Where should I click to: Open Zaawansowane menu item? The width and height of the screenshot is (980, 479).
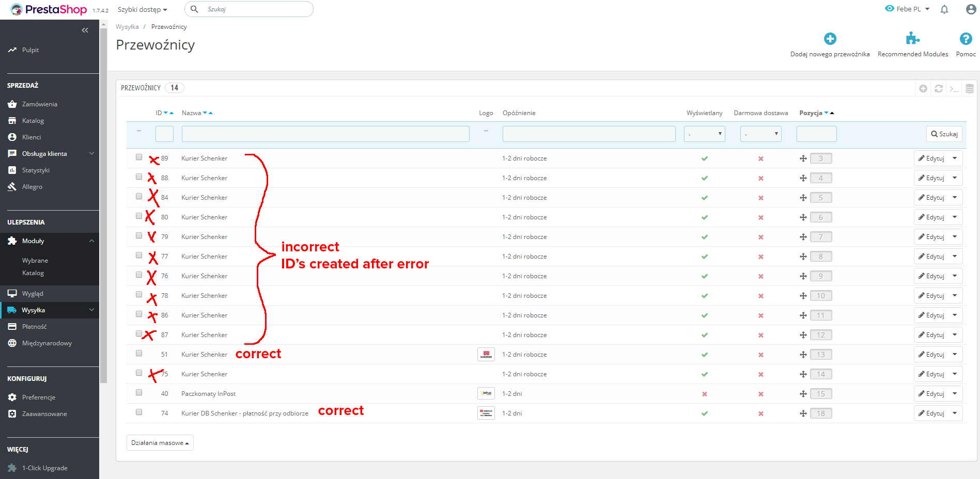point(44,414)
